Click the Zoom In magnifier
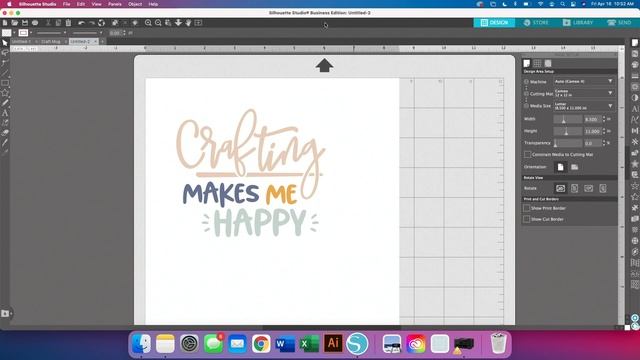The width and height of the screenshot is (640, 360). (148, 23)
